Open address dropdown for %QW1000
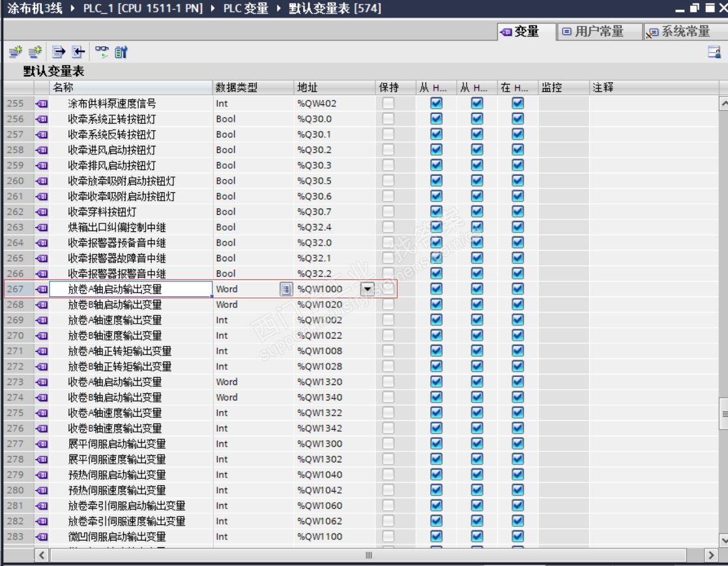This screenshot has height=566, width=728. [x=367, y=289]
